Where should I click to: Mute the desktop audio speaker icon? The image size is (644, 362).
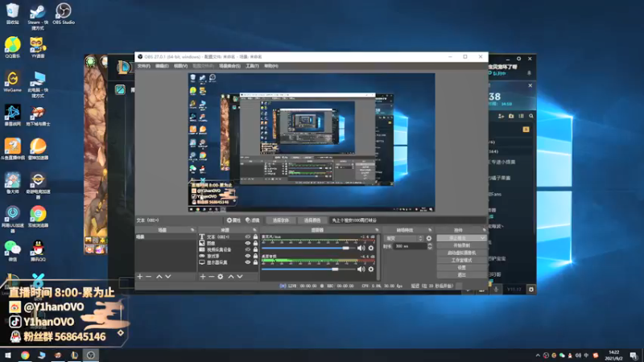click(361, 269)
